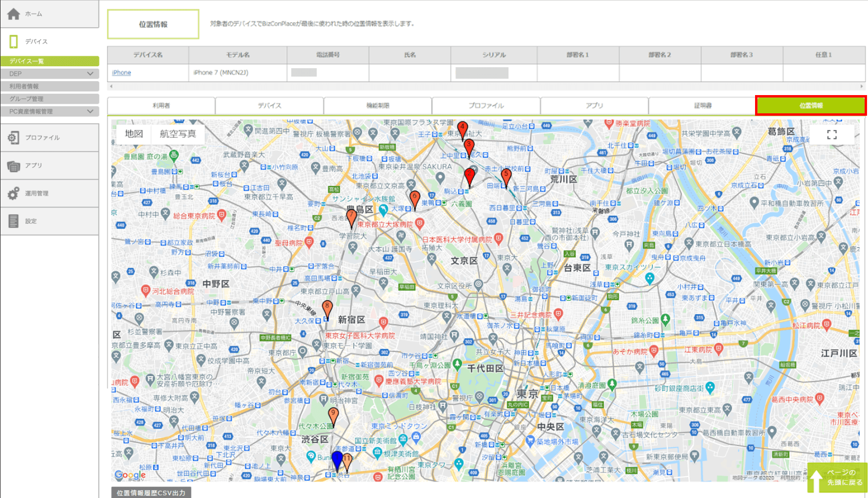Viewport: 868px width, 498px height.
Task: Click the デバイス名 column header
Action: point(148,55)
